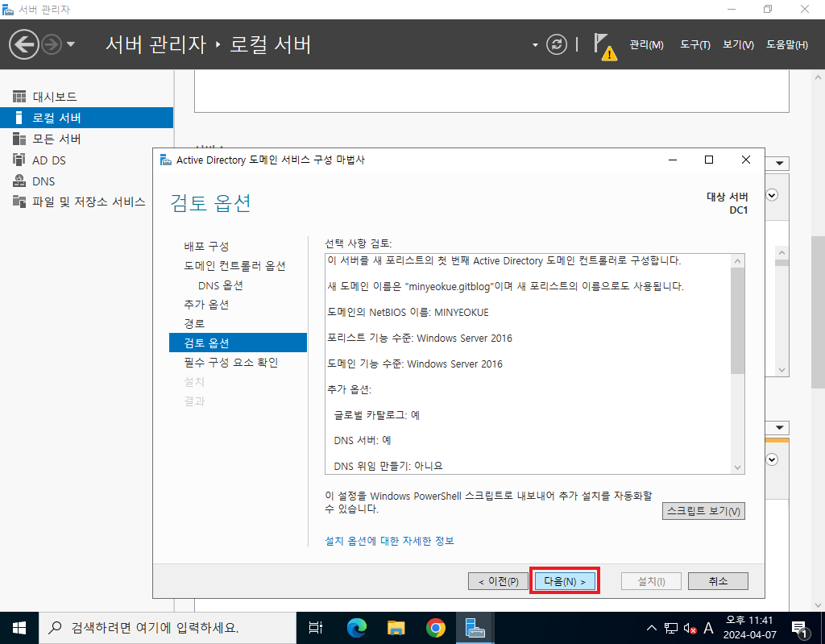Image resolution: width=825 pixels, height=644 pixels.
Task: Go to 경로 wizard step
Action: point(194,323)
